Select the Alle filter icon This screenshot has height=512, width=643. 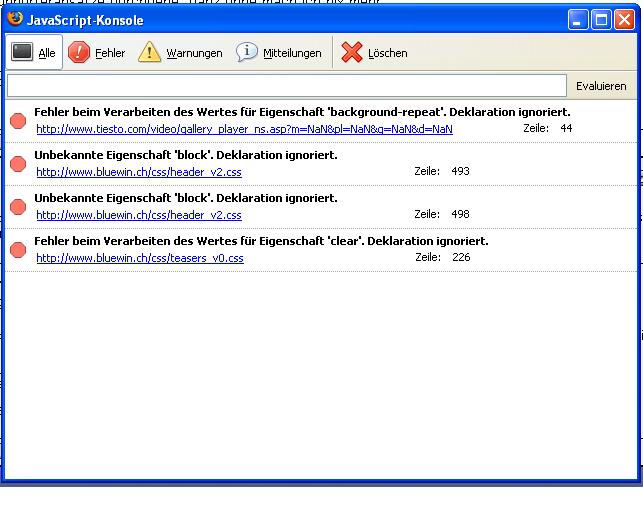pyautogui.click(x=22, y=53)
